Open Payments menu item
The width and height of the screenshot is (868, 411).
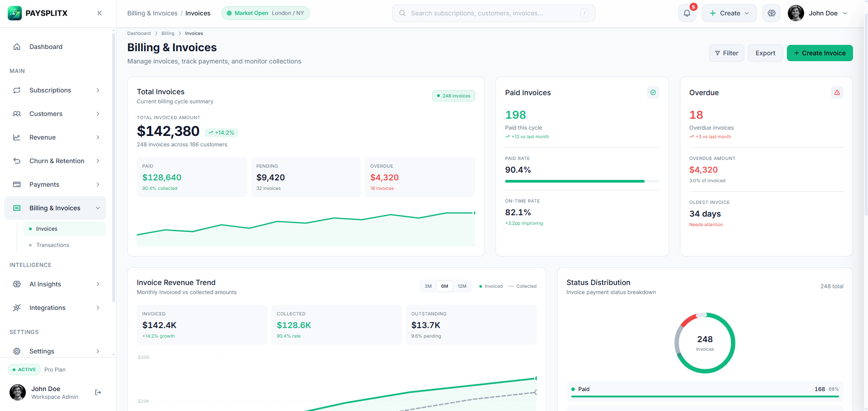tap(55, 184)
